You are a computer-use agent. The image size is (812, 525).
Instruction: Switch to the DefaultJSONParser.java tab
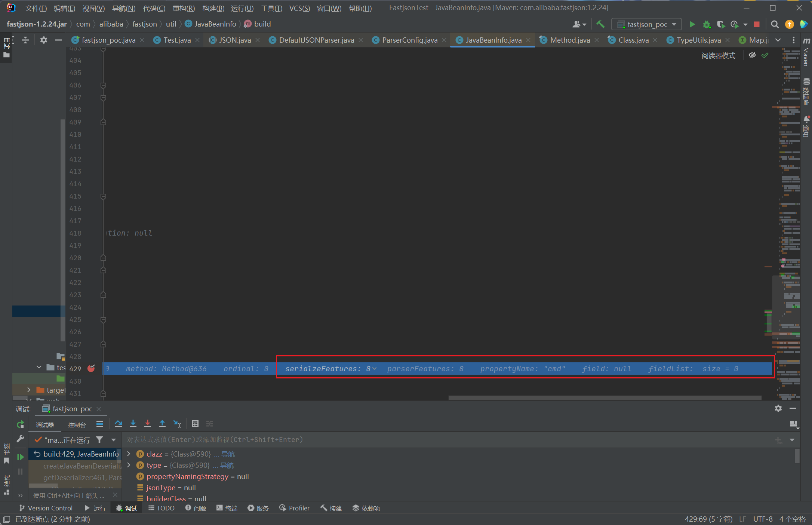pos(316,40)
